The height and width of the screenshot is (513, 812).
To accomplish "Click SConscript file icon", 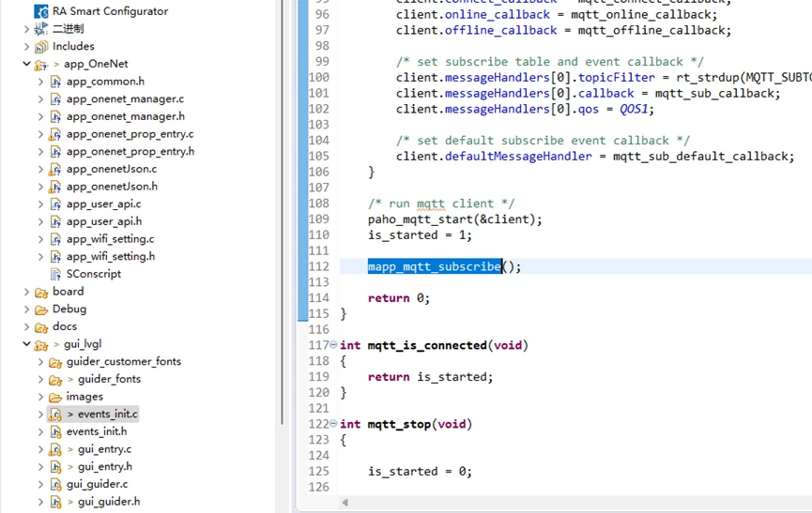I will 55,274.
